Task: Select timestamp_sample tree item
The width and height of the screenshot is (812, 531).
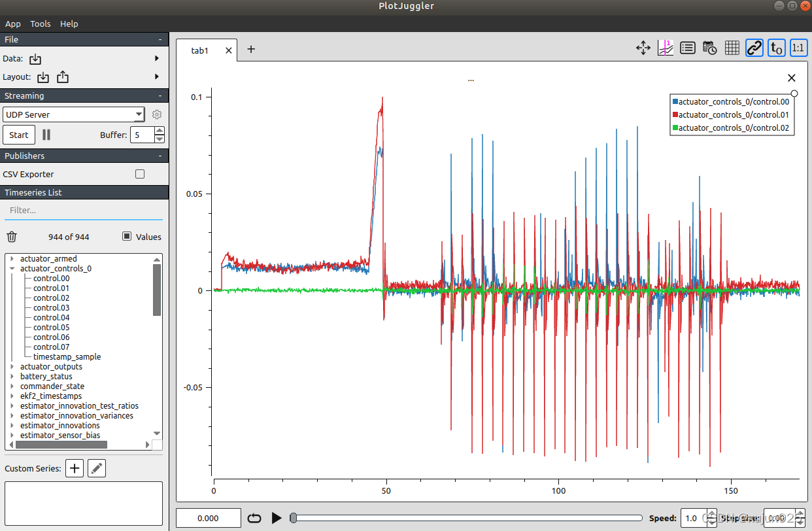Action: coord(67,357)
